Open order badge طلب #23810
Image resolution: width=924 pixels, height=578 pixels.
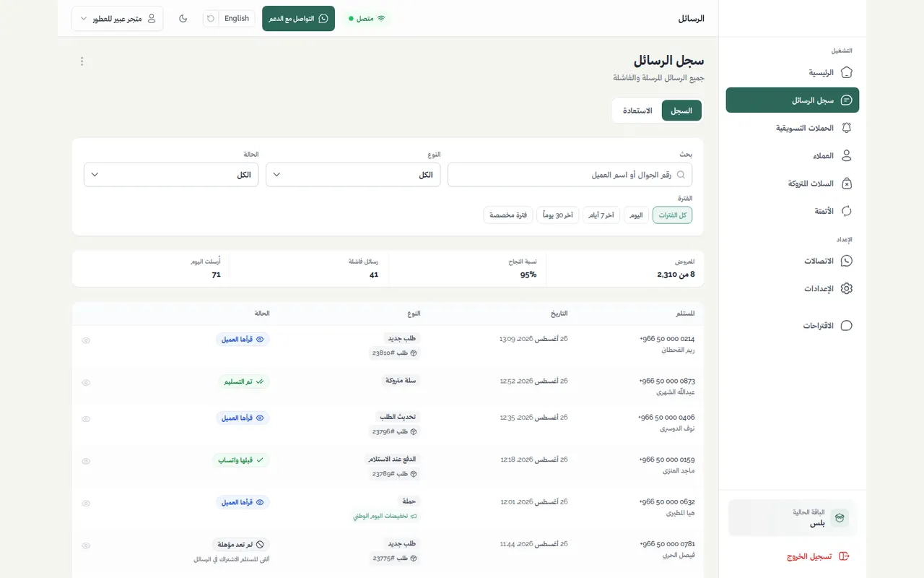pos(394,353)
